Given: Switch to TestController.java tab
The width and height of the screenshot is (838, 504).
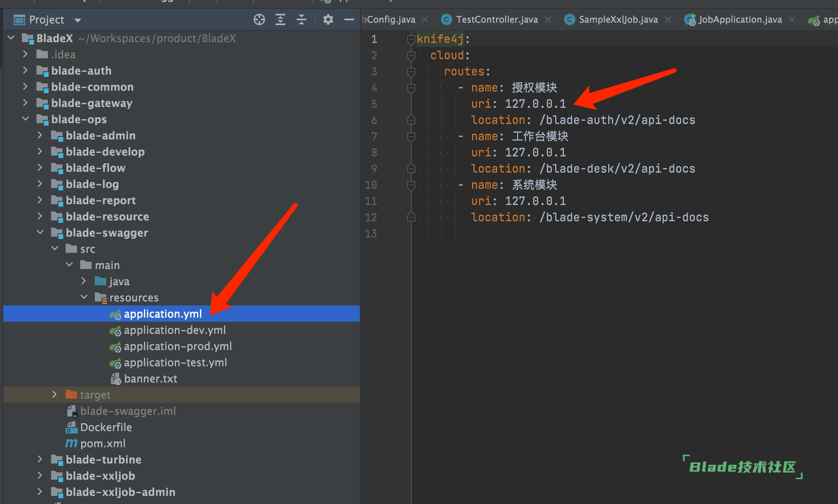Looking at the screenshot, I should coord(497,19).
